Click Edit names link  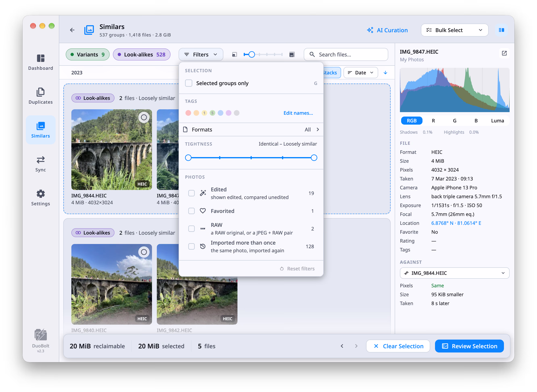[298, 113]
